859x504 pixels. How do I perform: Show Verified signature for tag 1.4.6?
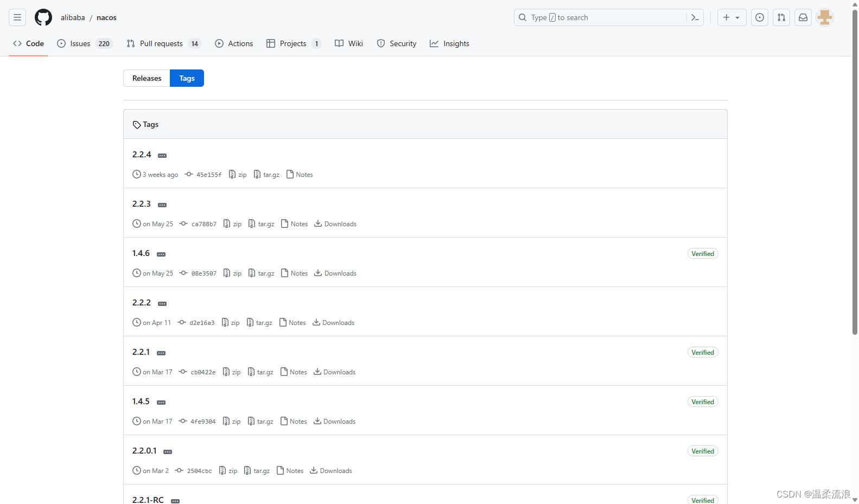pos(703,253)
